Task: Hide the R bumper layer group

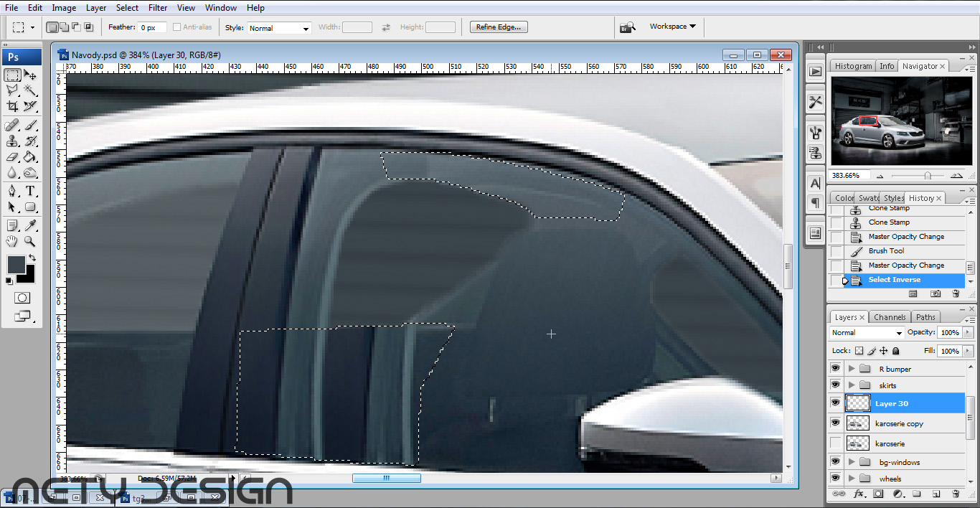Action: coord(835,368)
